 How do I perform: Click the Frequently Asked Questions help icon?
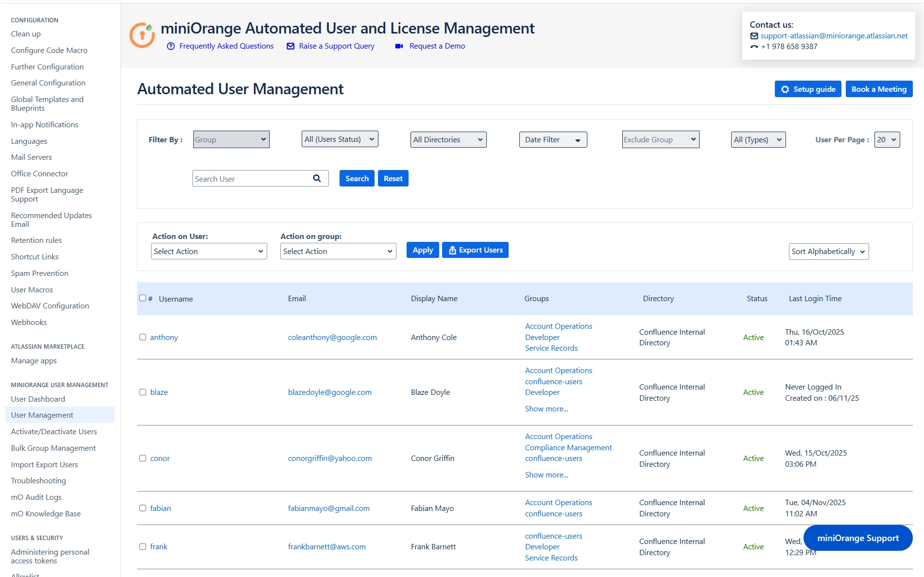point(171,46)
